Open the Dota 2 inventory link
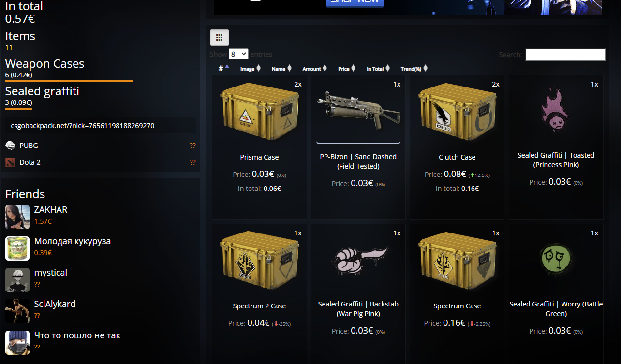This screenshot has width=621, height=364. (x=30, y=162)
